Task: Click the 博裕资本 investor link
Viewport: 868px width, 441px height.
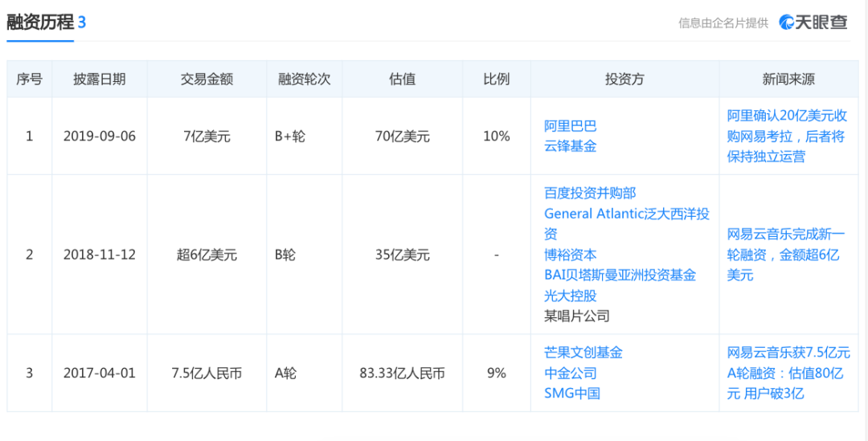Action: [x=570, y=255]
